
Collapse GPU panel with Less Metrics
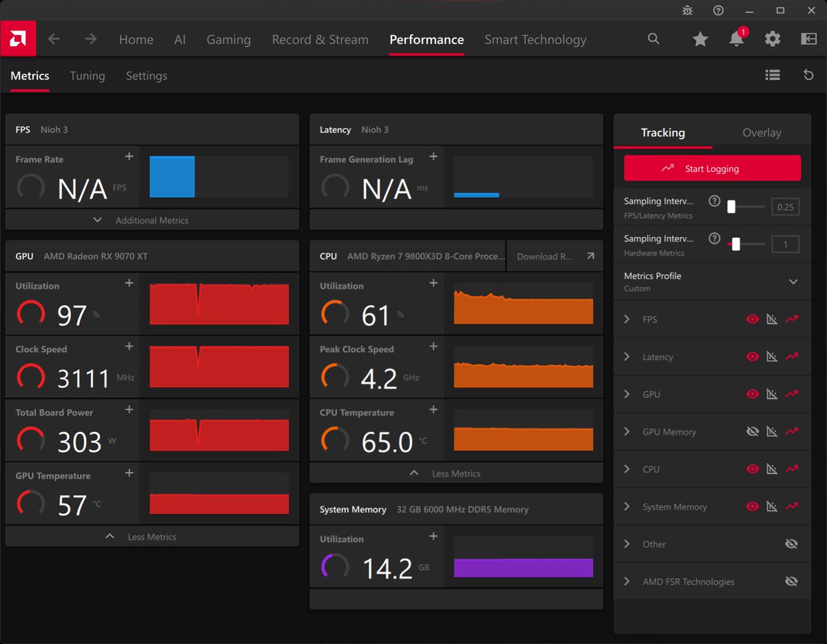(152, 537)
